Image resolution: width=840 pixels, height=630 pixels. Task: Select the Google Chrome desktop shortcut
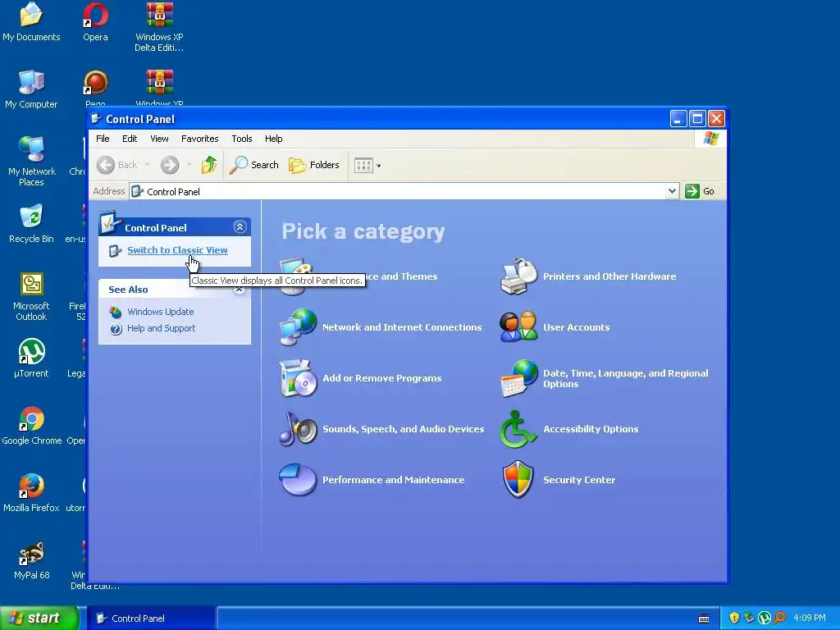point(32,426)
